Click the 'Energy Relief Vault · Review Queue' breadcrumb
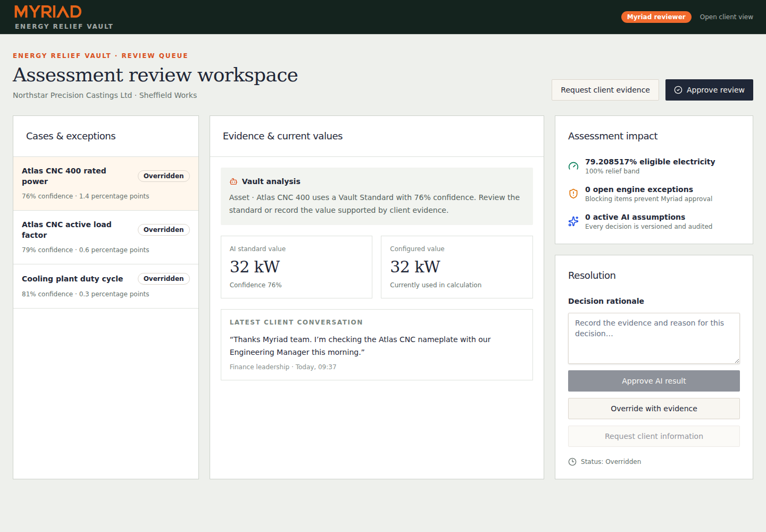The width and height of the screenshot is (766, 532). [101, 55]
